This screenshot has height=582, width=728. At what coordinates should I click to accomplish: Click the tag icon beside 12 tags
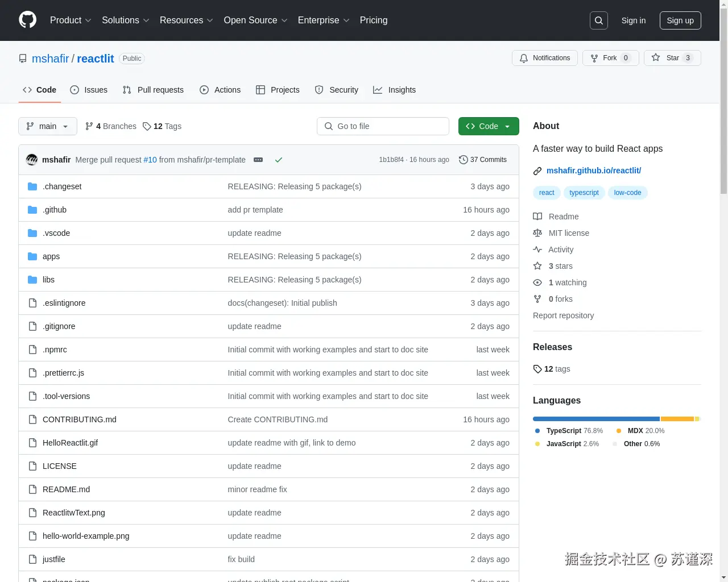coord(537,369)
